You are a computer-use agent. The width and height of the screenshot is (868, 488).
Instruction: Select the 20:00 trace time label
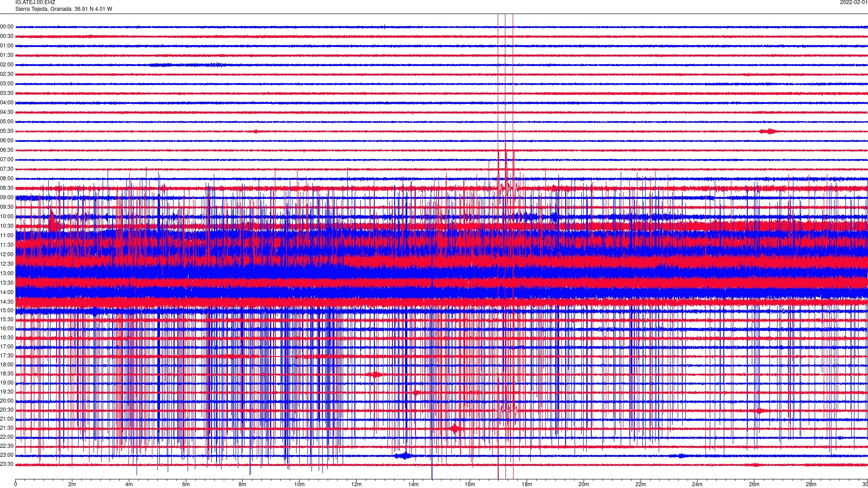pyautogui.click(x=7, y=401)
